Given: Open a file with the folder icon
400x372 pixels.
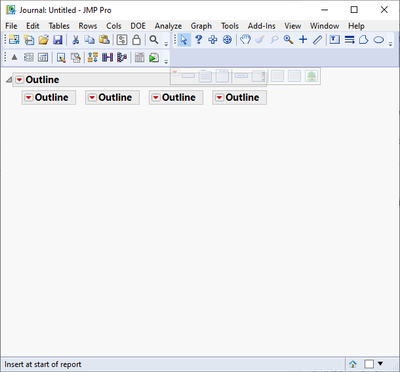Looking at the screenshot, I should (x=43, y=40).
